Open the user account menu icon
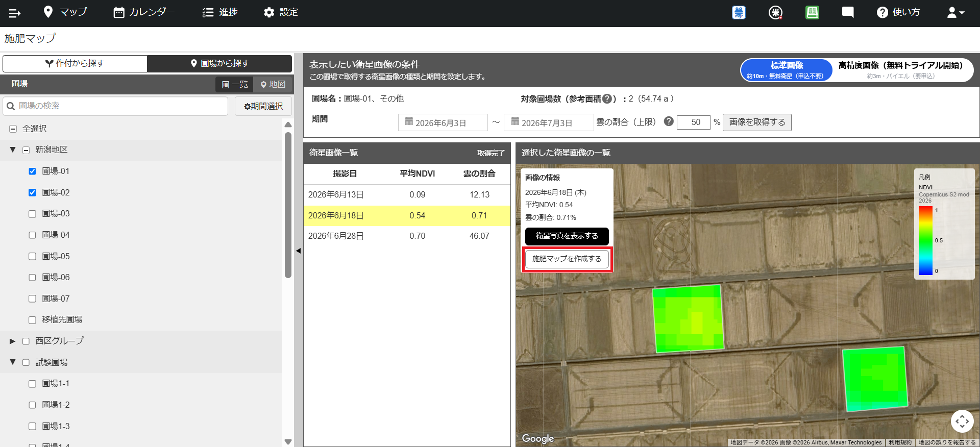 [x=955, y=13]
